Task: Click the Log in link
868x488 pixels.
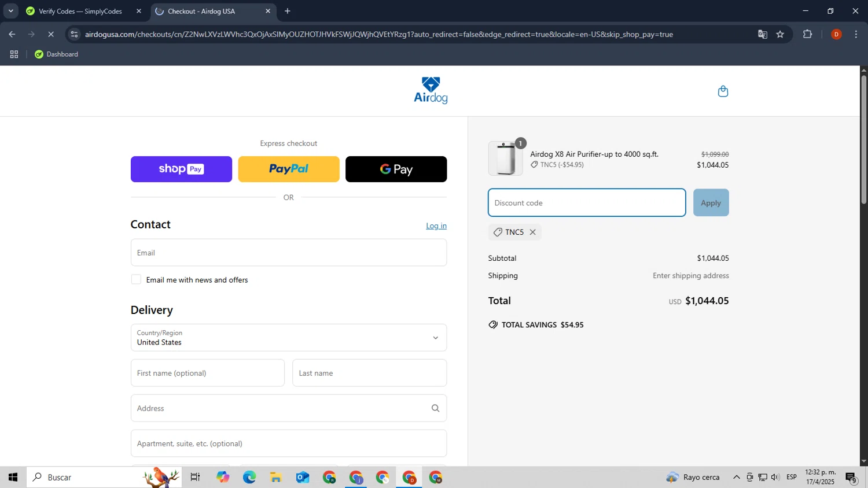Action: (x=436, y=225)
